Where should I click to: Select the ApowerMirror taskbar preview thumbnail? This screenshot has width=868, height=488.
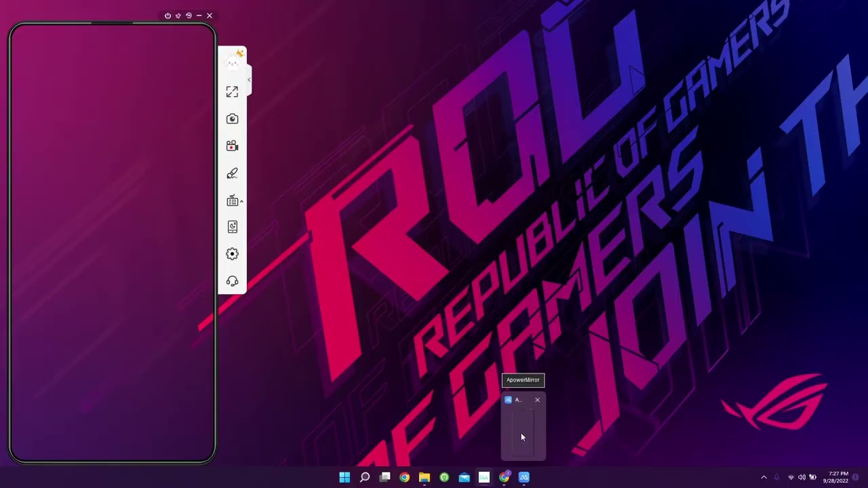coord(523,432)
